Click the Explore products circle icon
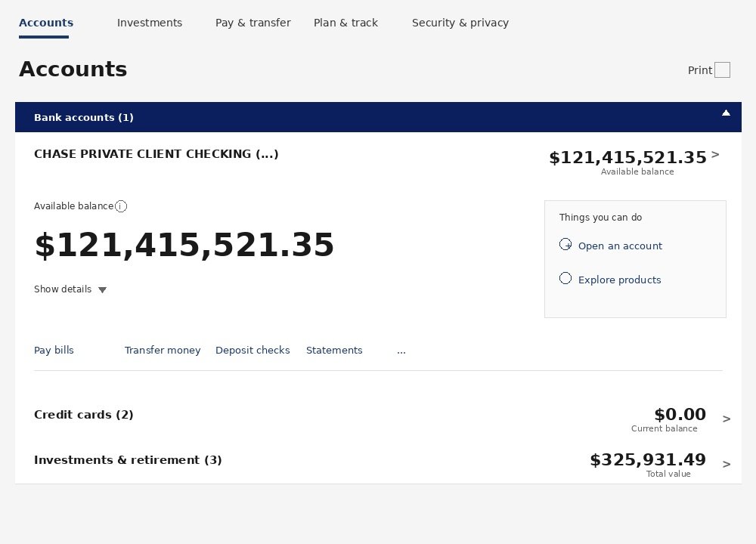 [565, 278]
